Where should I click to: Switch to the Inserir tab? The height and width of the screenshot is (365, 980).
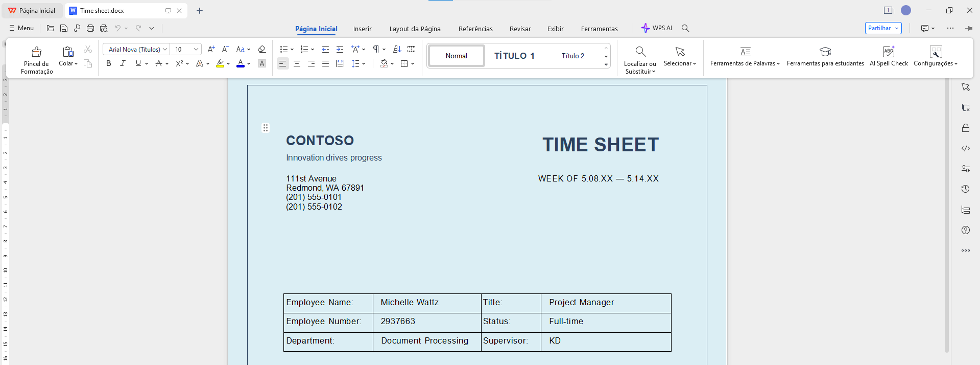[x=363, y=29]
